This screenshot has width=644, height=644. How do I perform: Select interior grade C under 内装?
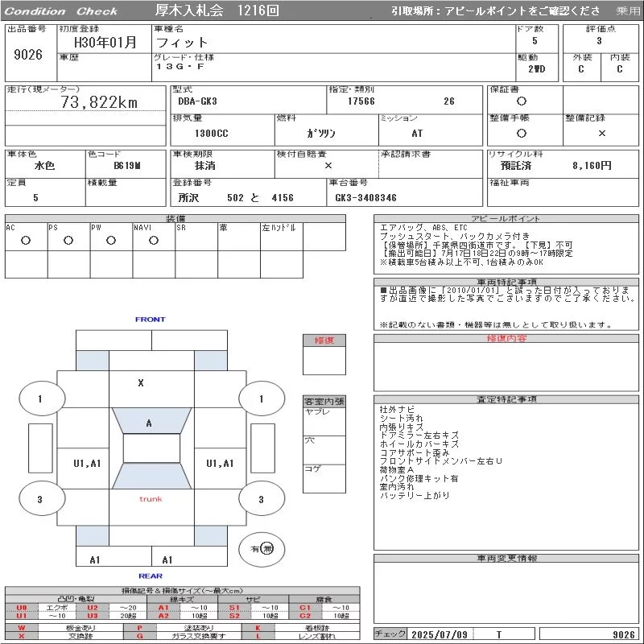619,69
